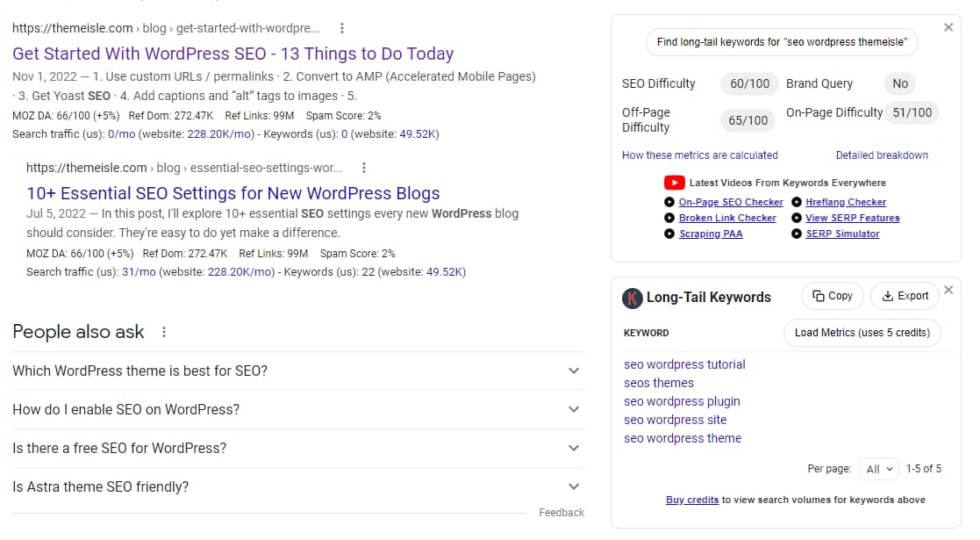Open the Per page All dropdown

(879, 469)
